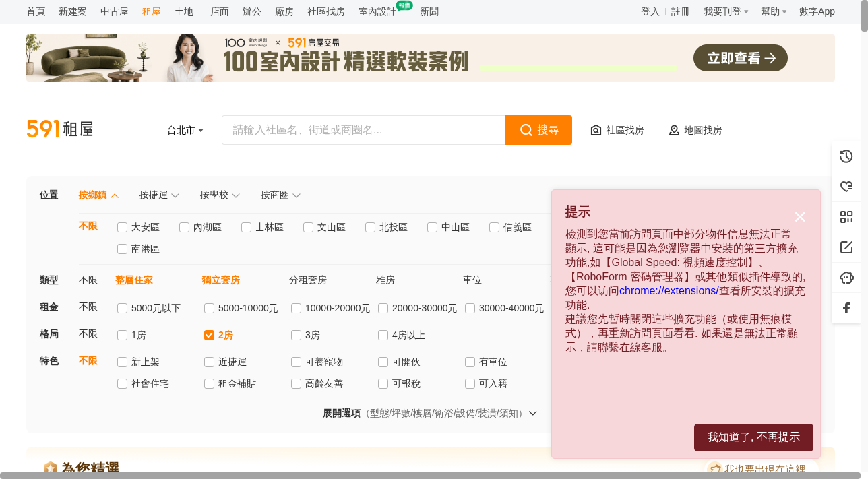Click the 地圖找房 map pin icon
The height and width of the screenshot is (479, 868).
click(674, 130)
